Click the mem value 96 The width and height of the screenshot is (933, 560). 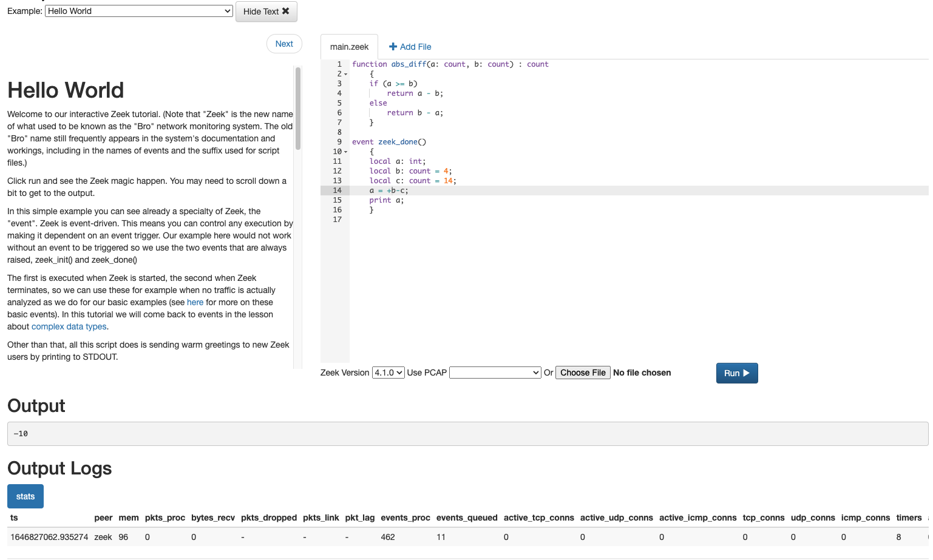pyautogui.click(x=123, y=537)
